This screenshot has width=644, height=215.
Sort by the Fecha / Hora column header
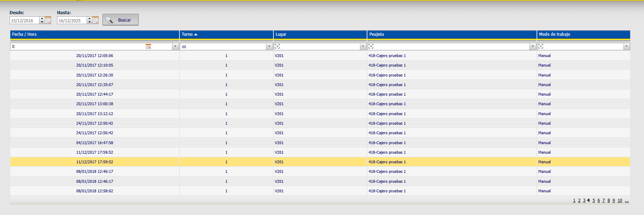24,34
